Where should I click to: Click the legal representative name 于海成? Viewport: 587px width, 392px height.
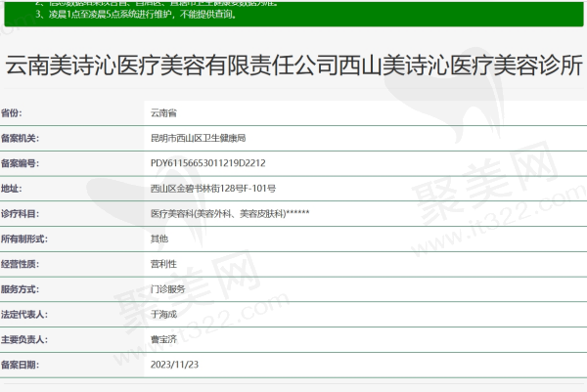[x=163, y=314]
